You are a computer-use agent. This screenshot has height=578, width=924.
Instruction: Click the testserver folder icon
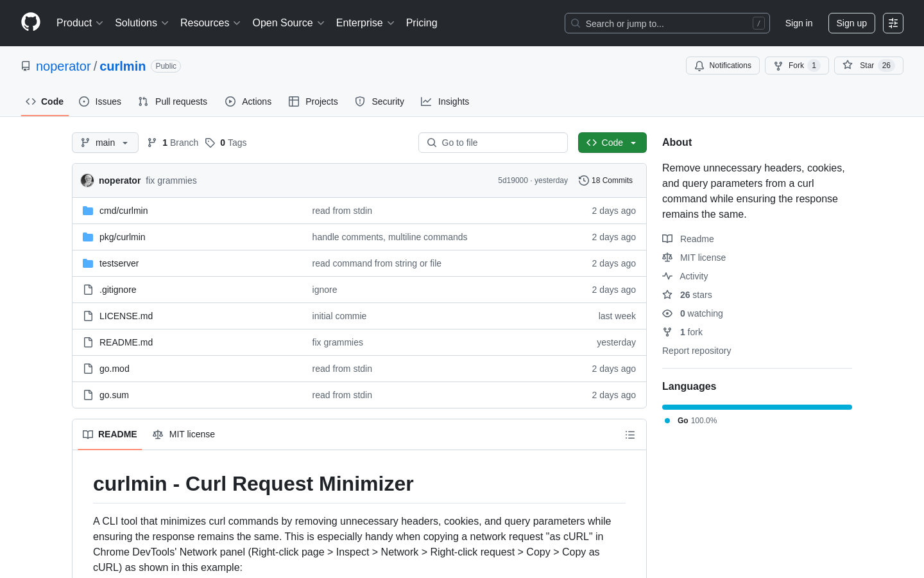coord(88,263)
